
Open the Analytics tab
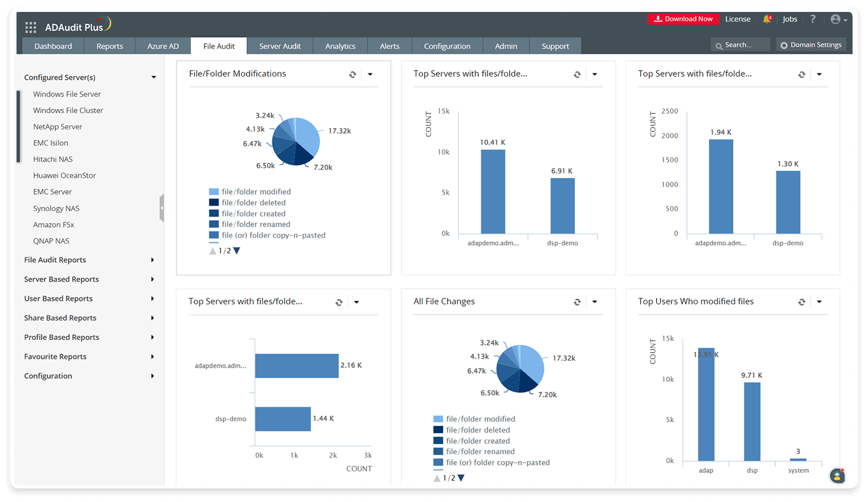[340, 46]
